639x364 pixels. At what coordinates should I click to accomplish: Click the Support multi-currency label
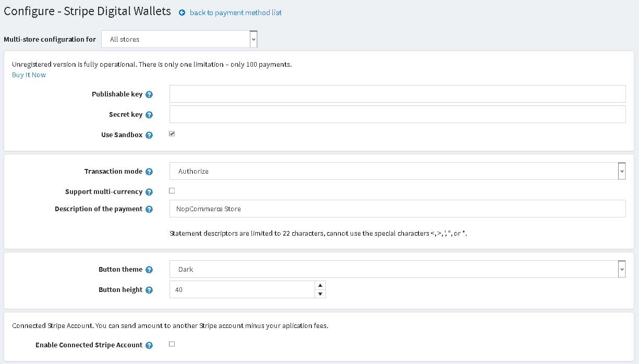coord(104,191)
